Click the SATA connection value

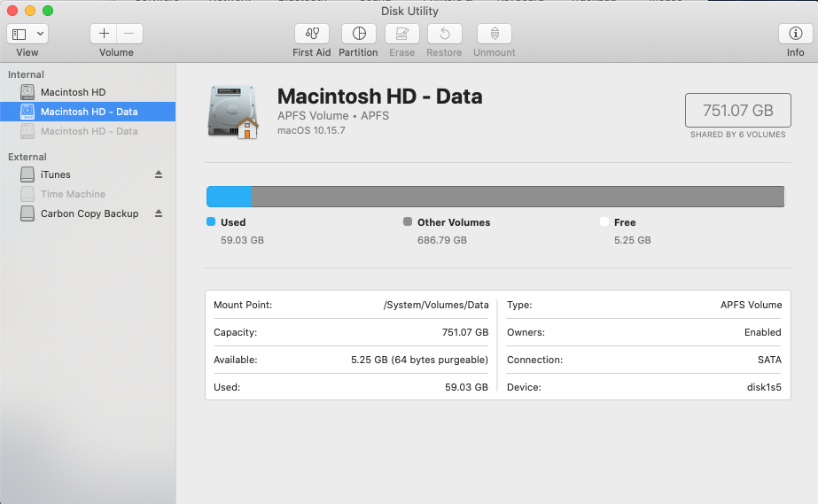point(769,360)
